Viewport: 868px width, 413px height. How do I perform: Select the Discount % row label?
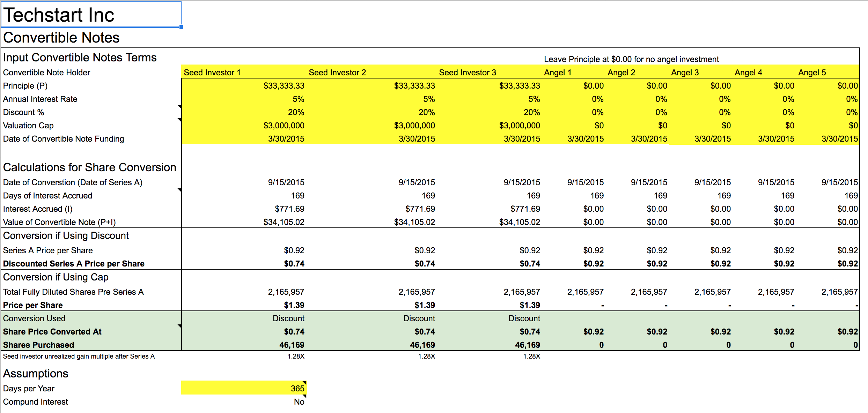point(23,112)
